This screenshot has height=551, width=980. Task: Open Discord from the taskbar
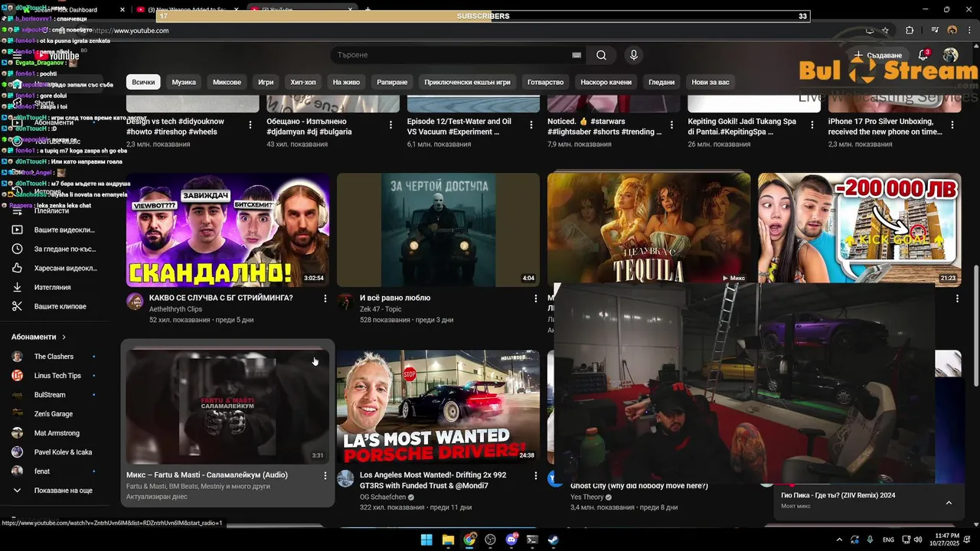511,540
